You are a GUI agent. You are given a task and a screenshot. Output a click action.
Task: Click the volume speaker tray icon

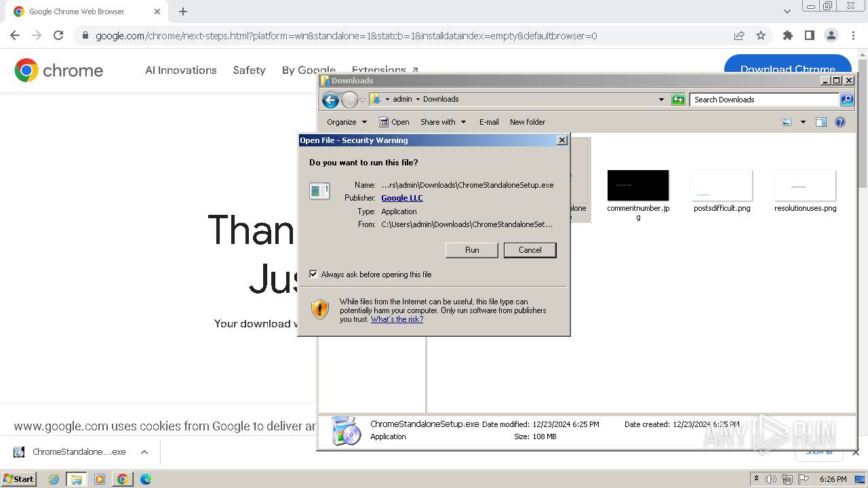(771, 479)
